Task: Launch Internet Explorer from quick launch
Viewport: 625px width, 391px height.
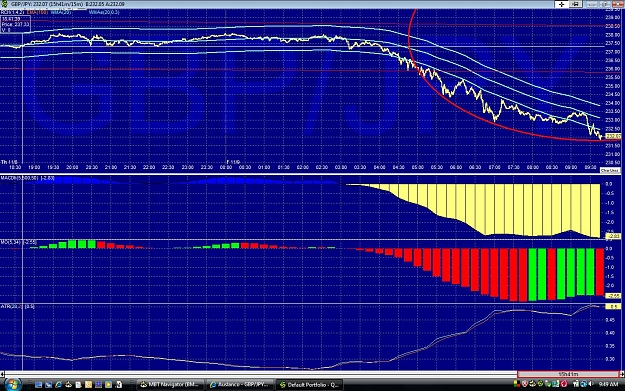Action: click(x=59, y=385)
